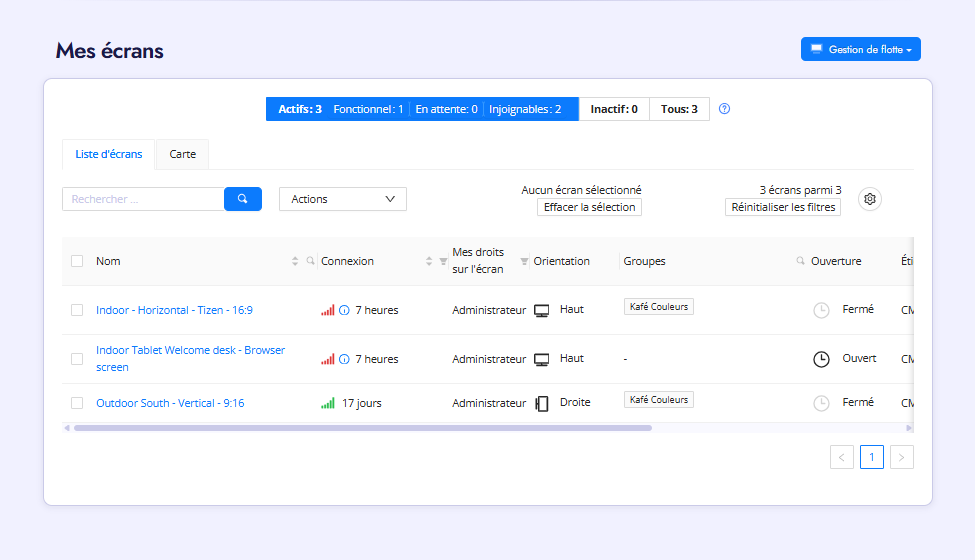Open the Actions dropdown
This screenshot has width=975, height=560.
342,199
